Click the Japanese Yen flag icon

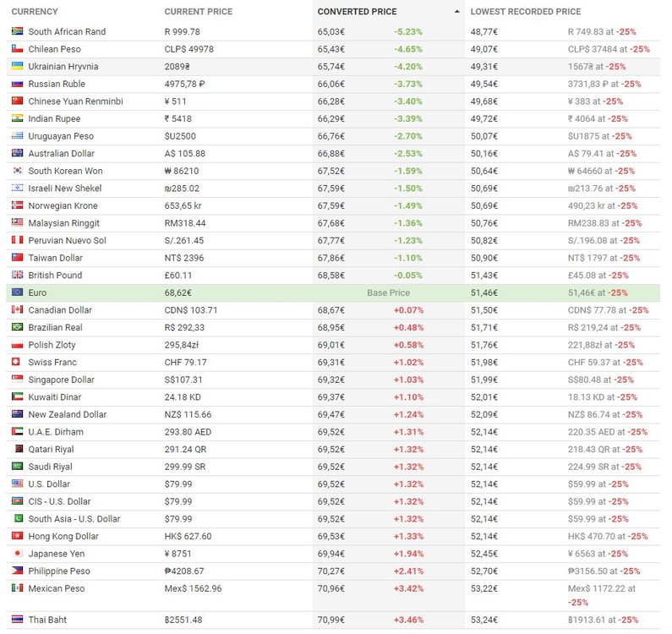pyautogui.click(x=16, y=554)
